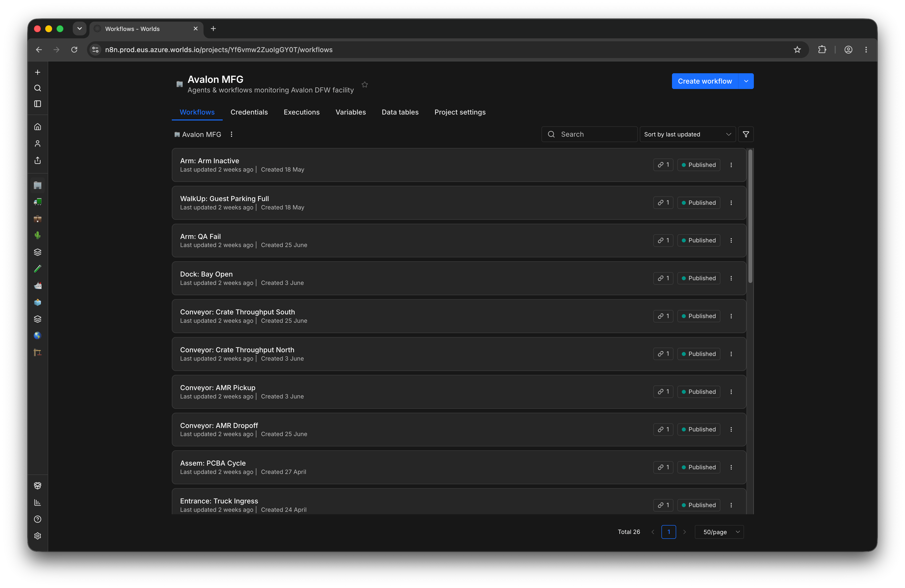Image resolution: width=905 pixels, height=588 pixels.
Task: Go back in browser history
Action: [39, 50]
